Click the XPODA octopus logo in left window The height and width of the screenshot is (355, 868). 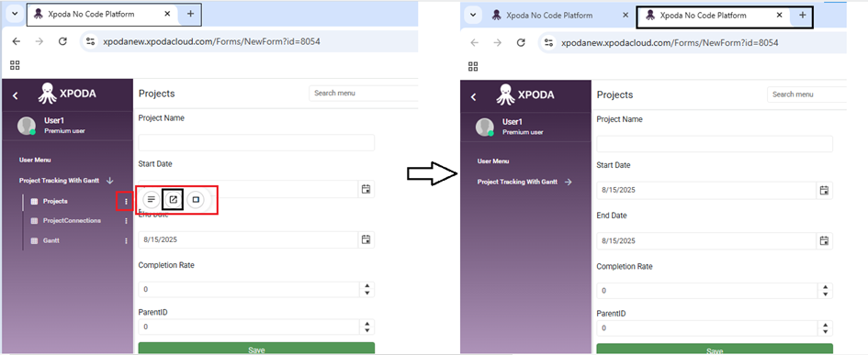(x=48, y=93)
